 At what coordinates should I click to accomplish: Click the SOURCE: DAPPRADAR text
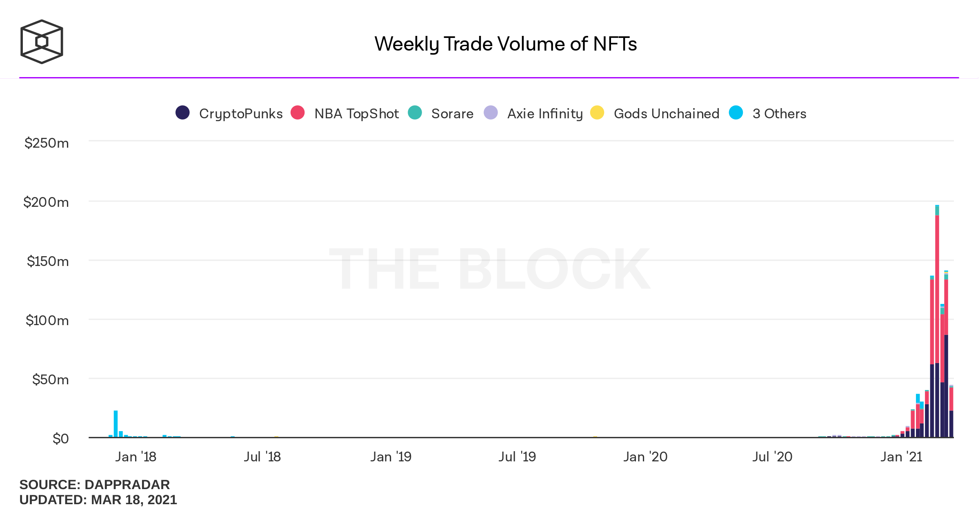94,485
